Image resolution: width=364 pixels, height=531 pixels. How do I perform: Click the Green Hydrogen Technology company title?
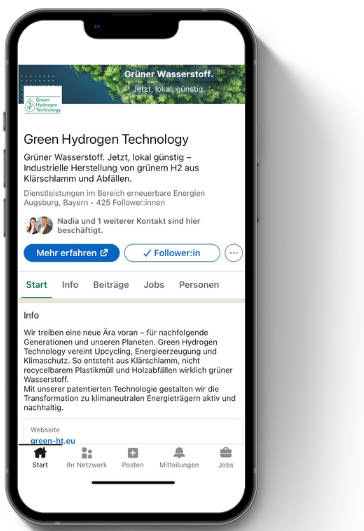click(106, 139)
